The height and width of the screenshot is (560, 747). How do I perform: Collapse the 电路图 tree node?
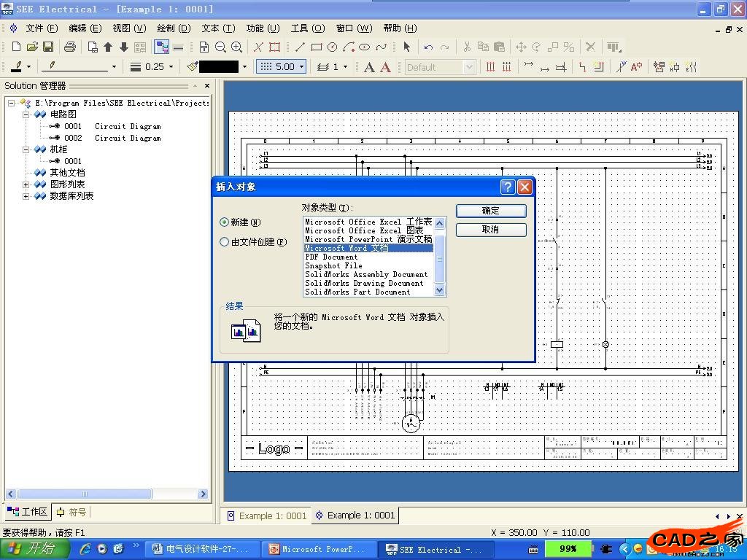coord(26,114)
